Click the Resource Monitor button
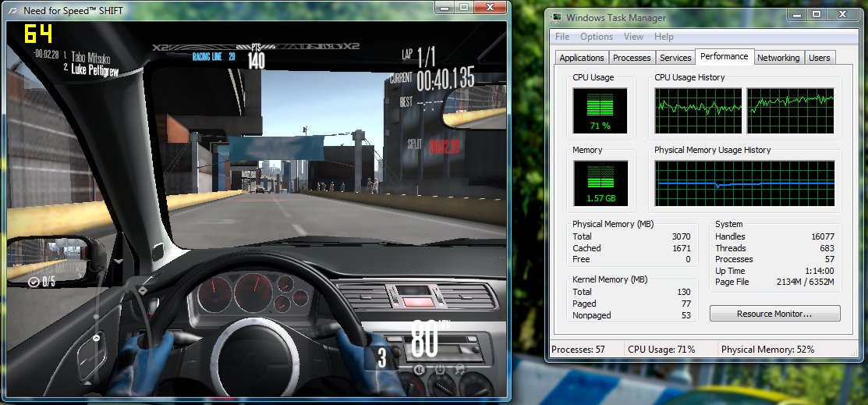 pos(774,314)
